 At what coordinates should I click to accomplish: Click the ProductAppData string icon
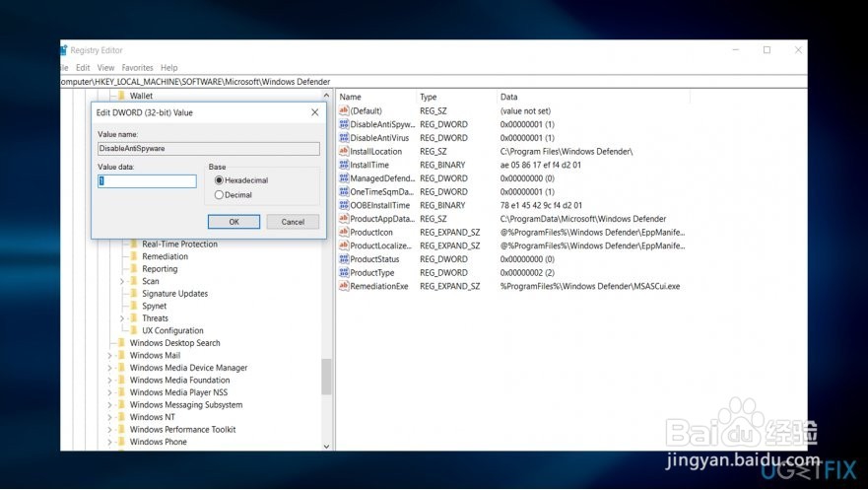coord(344,218)
